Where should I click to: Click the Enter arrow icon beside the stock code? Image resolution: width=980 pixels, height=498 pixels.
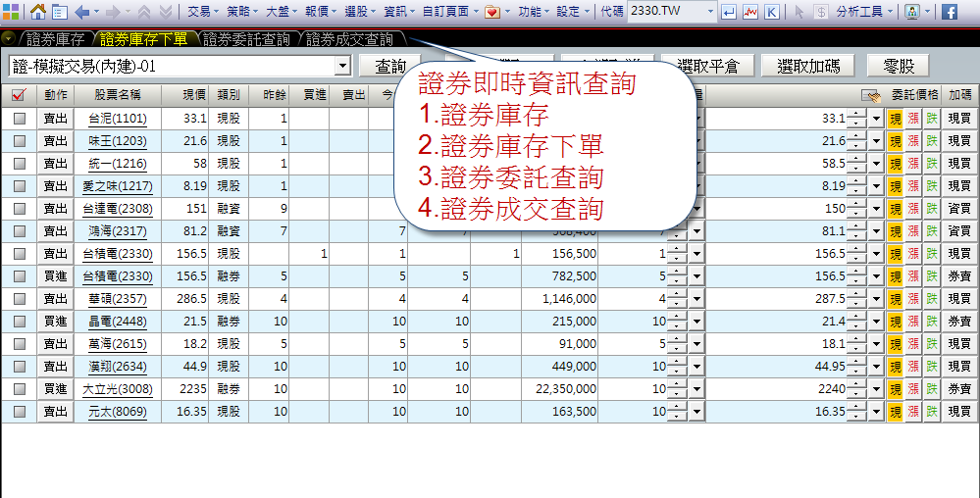(729, 12)
